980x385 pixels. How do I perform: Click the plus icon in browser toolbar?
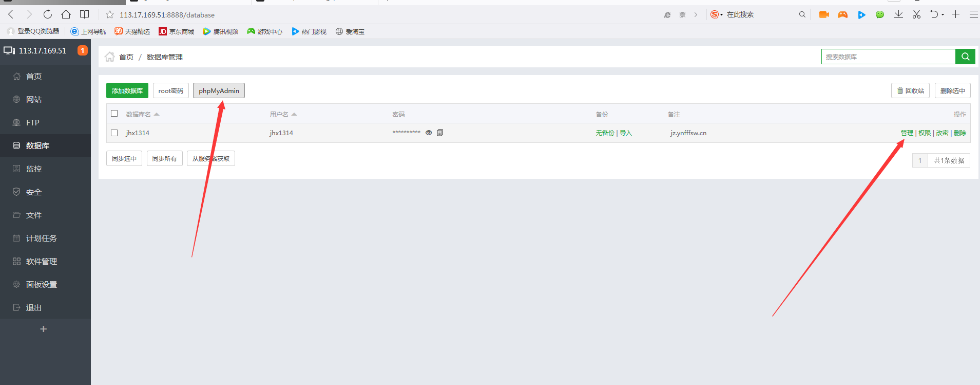(955, 14)
